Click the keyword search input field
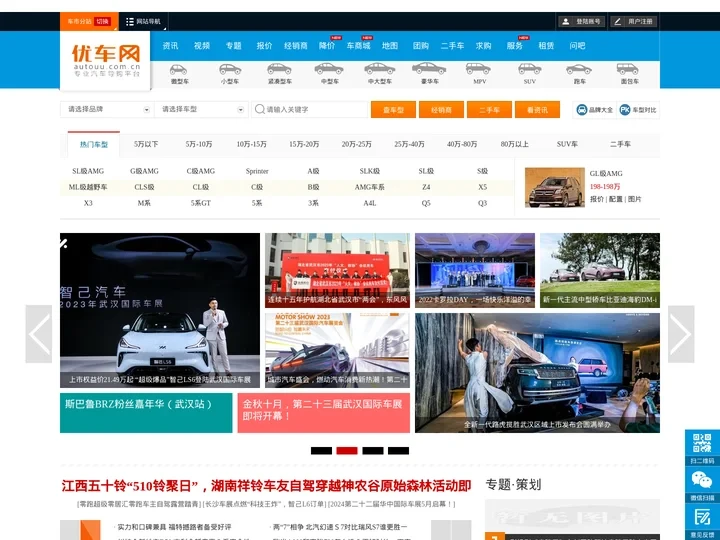Image resolution: width=720 pixels, height=540 pixels. click(310, 109)
